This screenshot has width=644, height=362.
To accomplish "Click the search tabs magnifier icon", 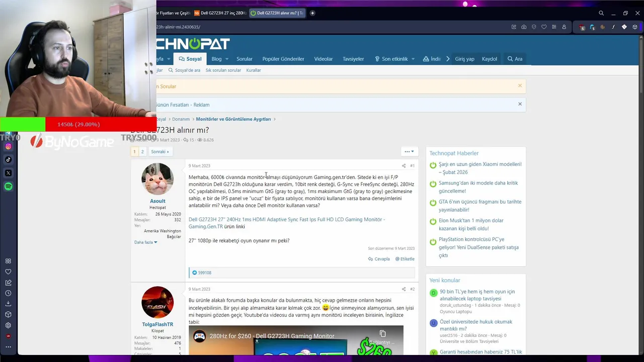I will (601, 13).
